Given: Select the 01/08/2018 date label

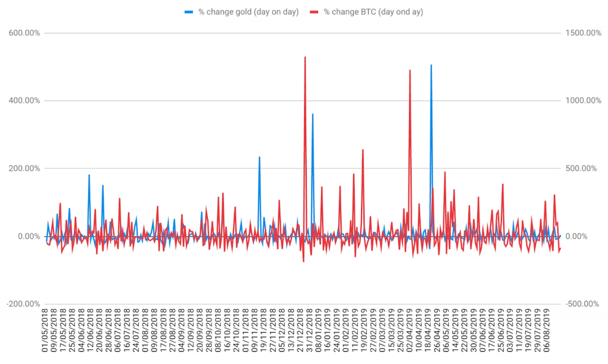Looking at the screenshot, I should coord(145,330).
